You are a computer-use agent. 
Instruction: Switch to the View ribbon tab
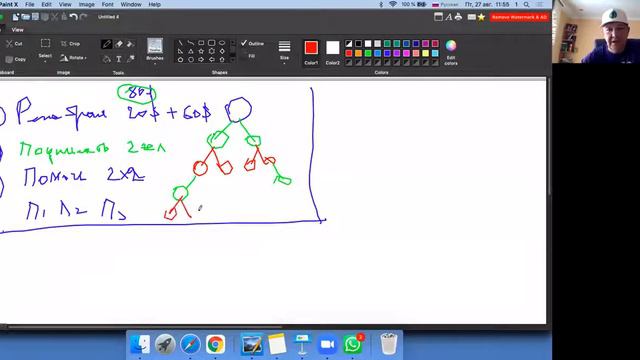[x=18, y=30]
